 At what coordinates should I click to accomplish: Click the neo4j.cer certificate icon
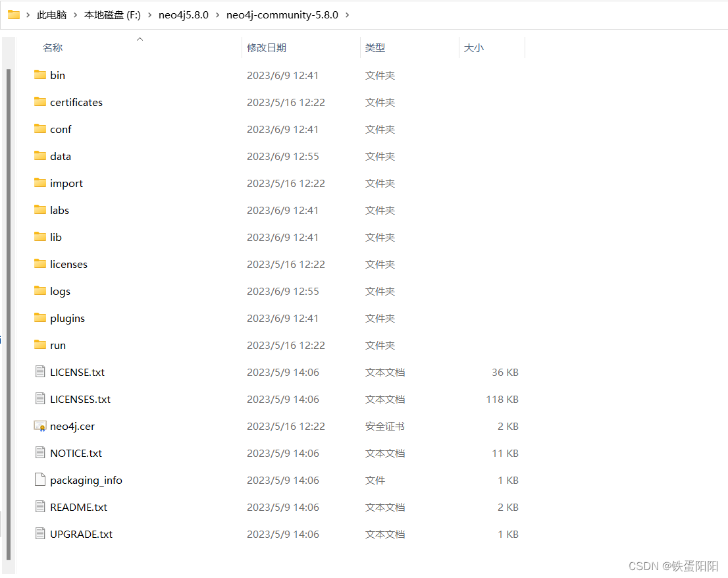(40, 426)
